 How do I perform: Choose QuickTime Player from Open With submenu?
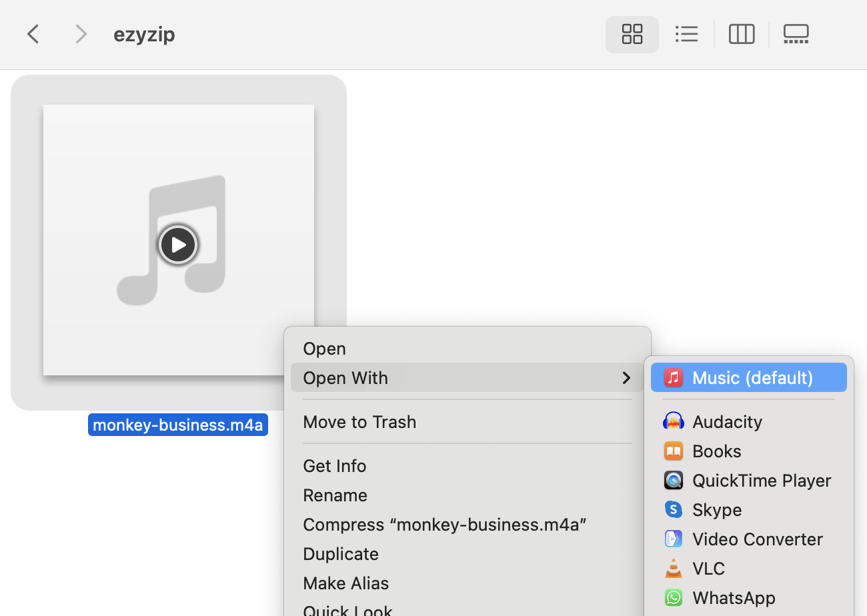click(762, 480)
